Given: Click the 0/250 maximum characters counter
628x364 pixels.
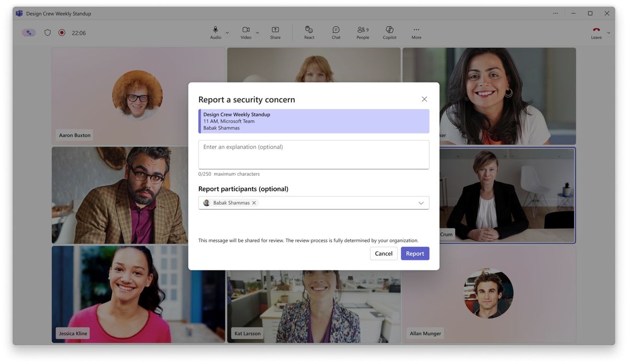Looking at the screenshot, I should [229, 174].
